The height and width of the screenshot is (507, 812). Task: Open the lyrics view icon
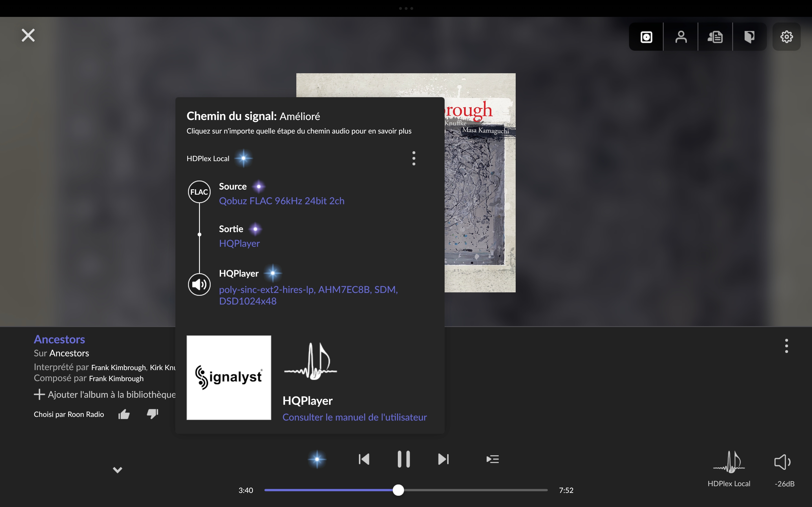(x=715, y=37)
